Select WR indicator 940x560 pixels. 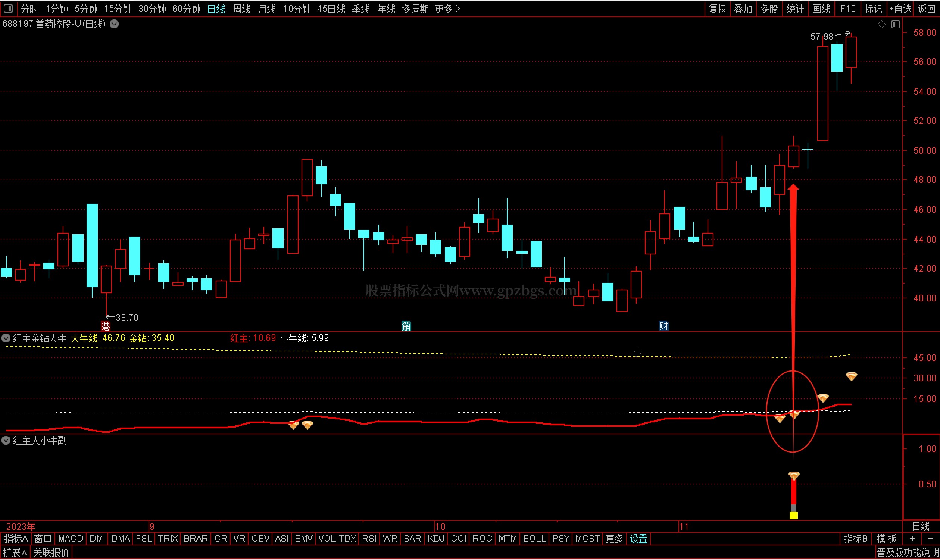click(x=390, y=539)
